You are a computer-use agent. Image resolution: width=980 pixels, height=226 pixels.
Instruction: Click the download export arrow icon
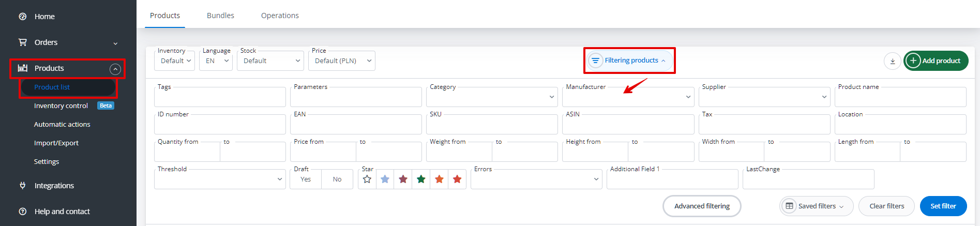click(892, 61)
